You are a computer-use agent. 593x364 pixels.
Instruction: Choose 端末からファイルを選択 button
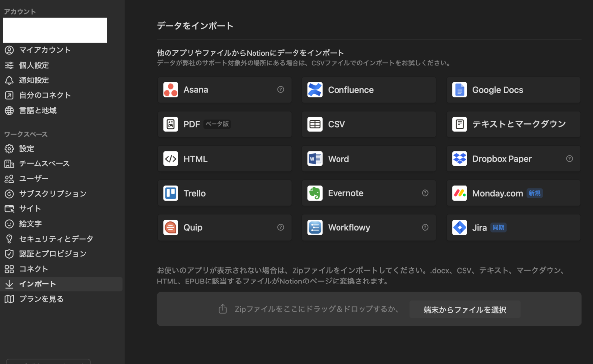[x=465, y=310]
